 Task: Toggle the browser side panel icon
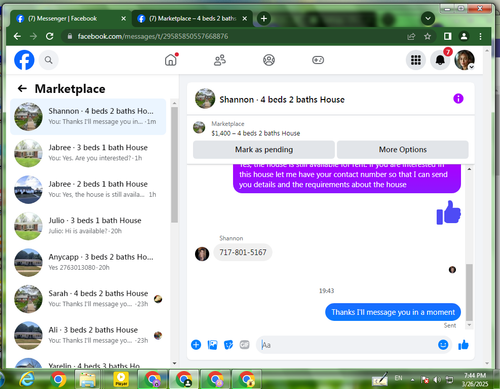click(448, 36)
